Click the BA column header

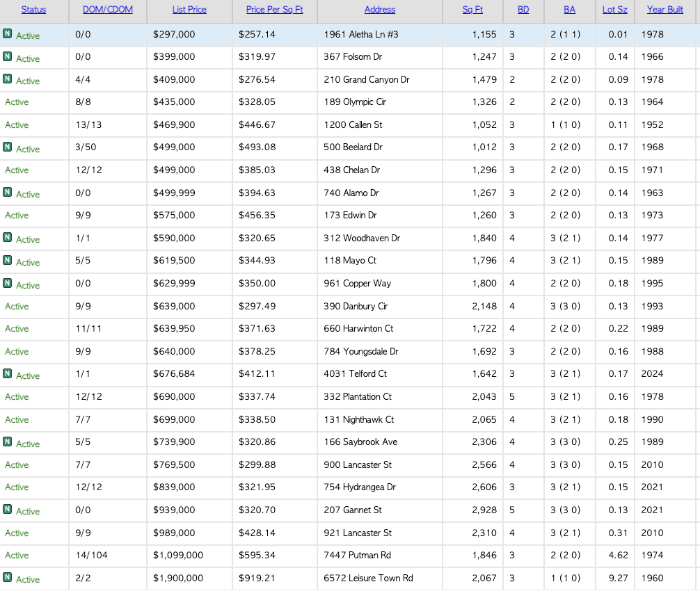click(570, 9)
